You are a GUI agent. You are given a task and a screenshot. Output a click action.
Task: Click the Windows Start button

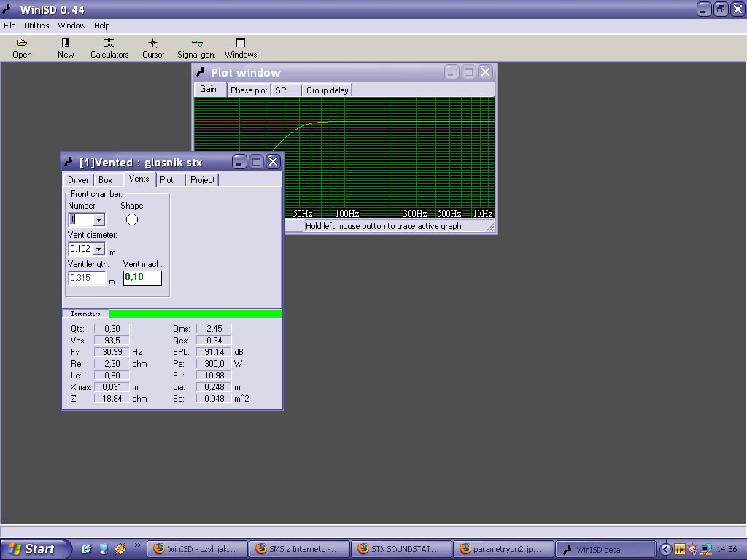[x=35, y=549]
